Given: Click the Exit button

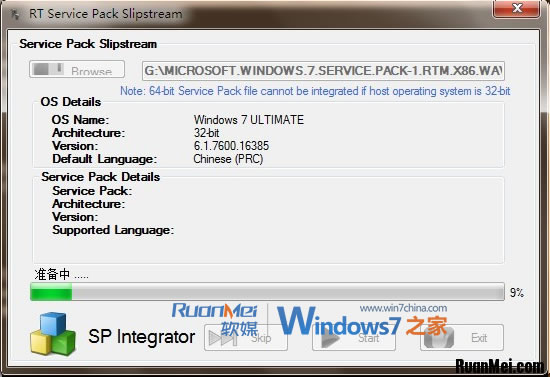Looking at the screenshot, I should [x=462, y=338].
